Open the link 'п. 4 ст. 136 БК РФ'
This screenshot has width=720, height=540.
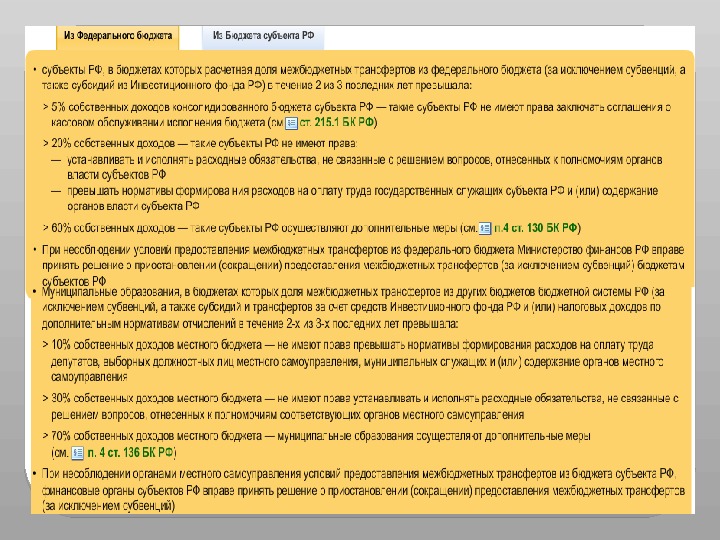point(131,453)
